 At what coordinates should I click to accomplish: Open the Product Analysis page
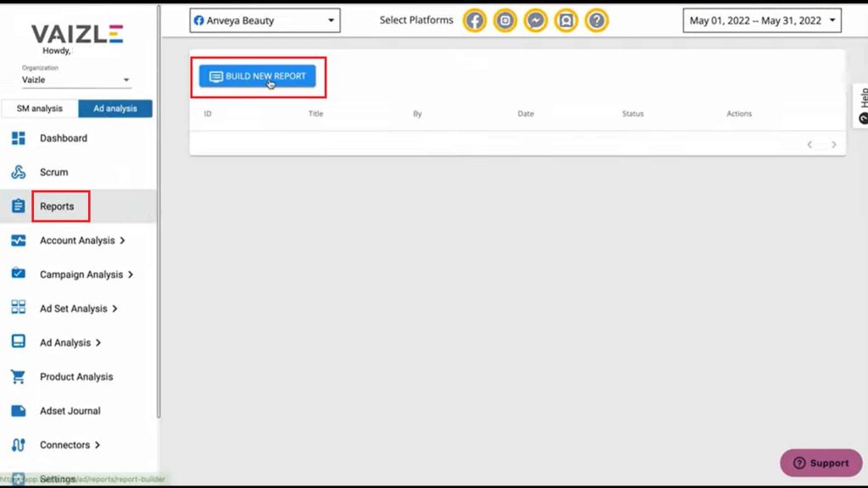coord(76,377)
